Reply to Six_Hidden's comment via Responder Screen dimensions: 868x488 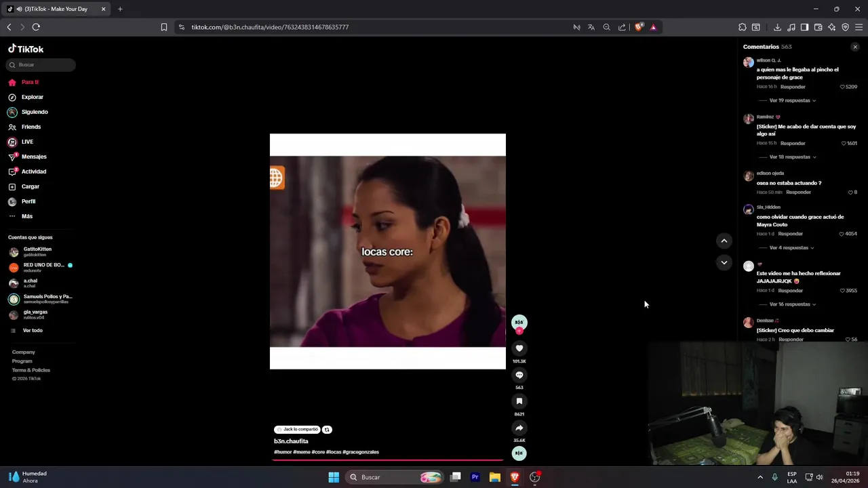click(790, 234)
